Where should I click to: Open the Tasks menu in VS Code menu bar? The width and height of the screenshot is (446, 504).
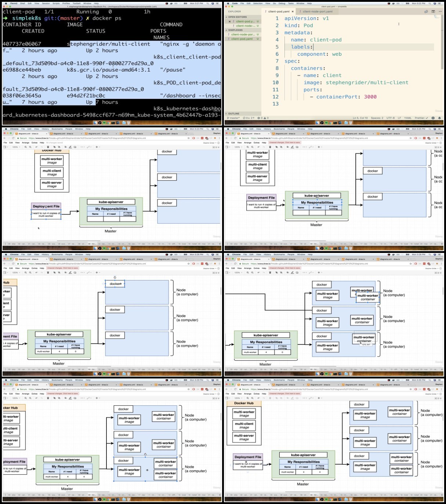click(291, 3)
